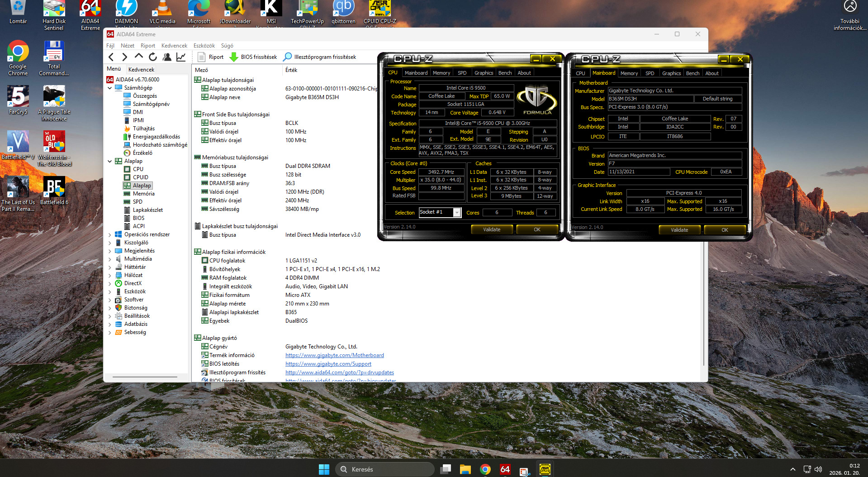Open the Socket #1 selection dropdown

(457, 213)
